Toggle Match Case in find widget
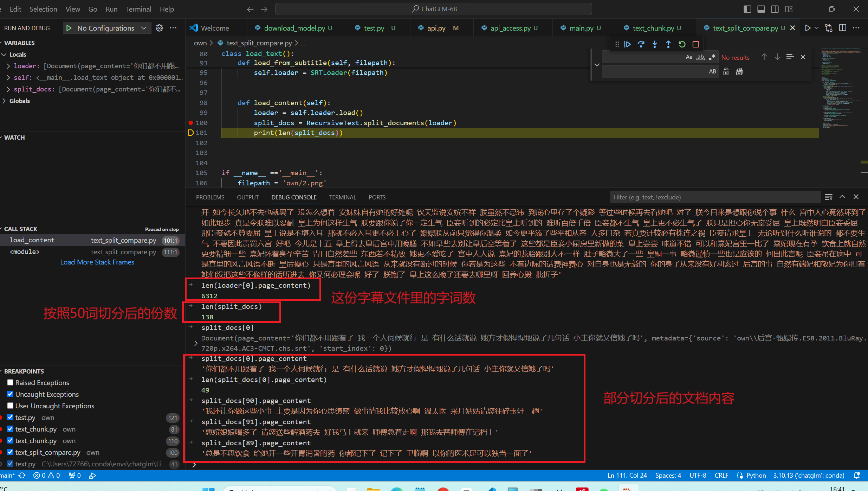The height and width of the screenshot is (491, 868). click(x=689, y=57)
